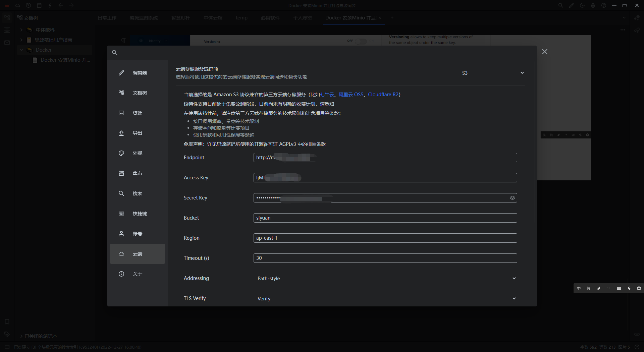Open the S3 cloud provider dropdown
644x352 pixels.
click(492, 73)
